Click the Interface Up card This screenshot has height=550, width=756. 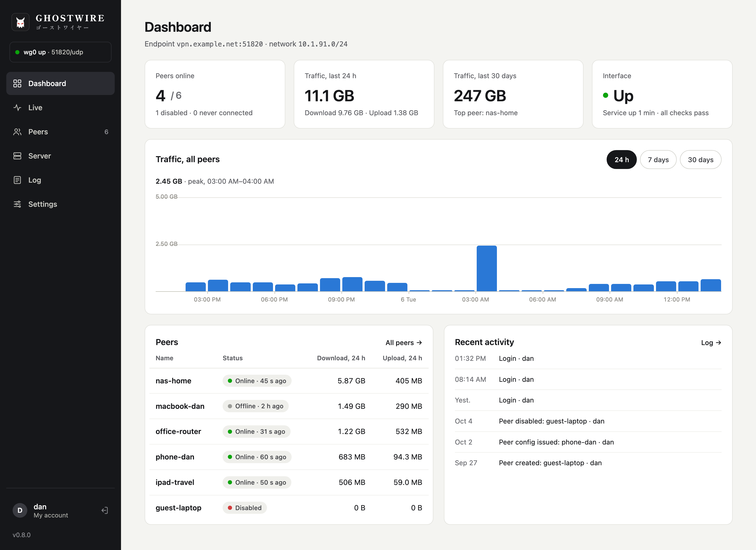662,94
